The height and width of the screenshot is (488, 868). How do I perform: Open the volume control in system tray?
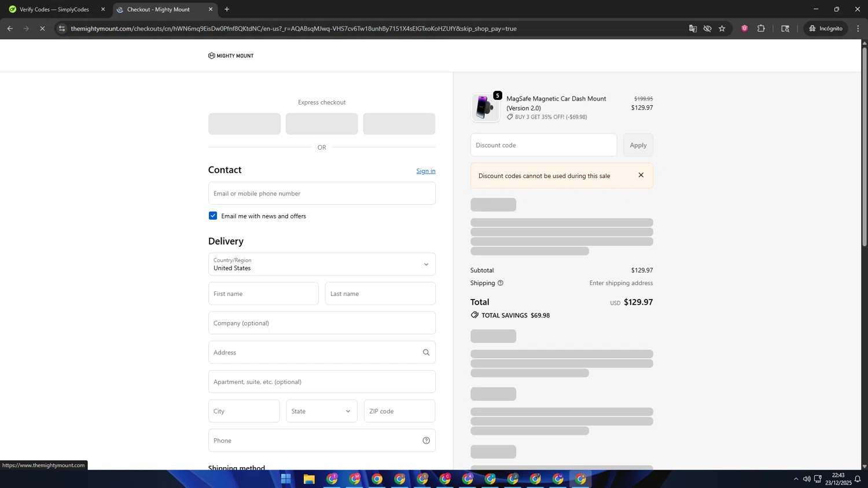pyautogui.click(x=807, y=479)
